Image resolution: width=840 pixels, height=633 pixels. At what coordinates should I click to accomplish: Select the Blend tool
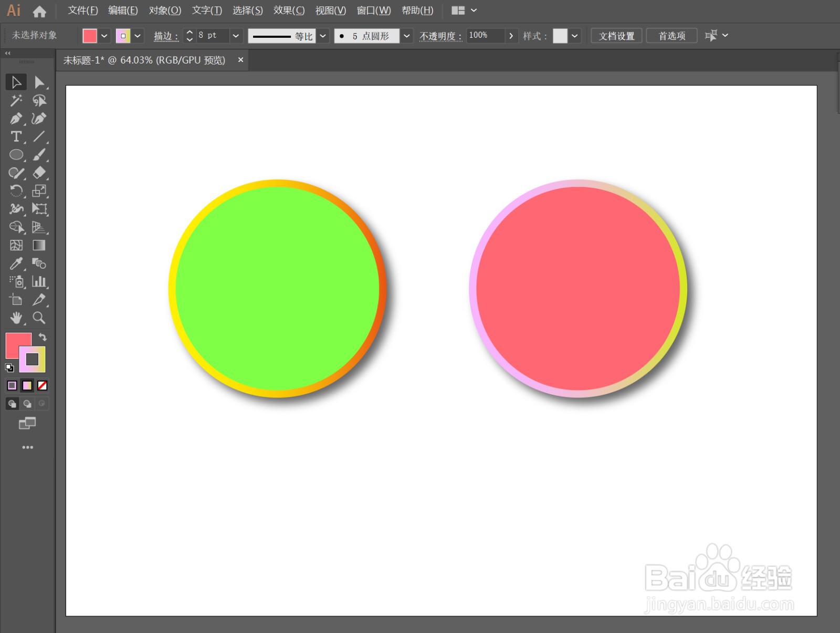pyautogui.click(x=39, y=263)
